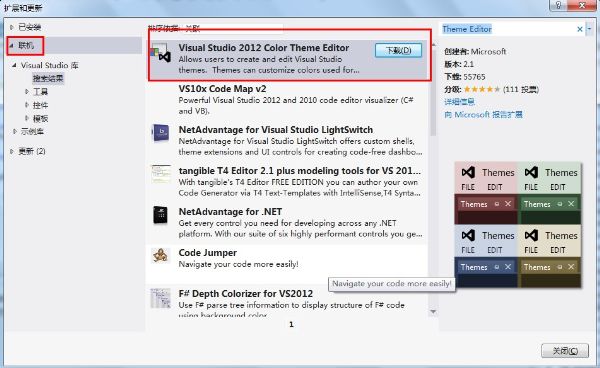This screenshot has width=600, height=368.
Task: Click the Code Jumper extension icon
Action: 160,256
